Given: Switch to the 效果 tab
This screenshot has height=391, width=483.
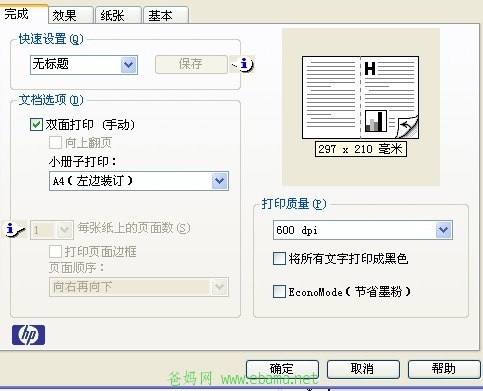Looking at the screenshot, I should point(71,15).
